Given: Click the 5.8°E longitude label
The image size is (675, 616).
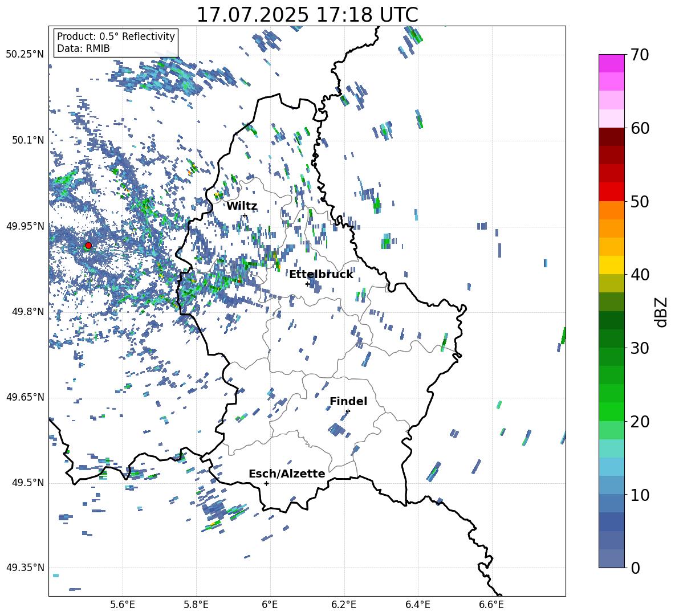Looking at the screenshot, I should [196, 605].
